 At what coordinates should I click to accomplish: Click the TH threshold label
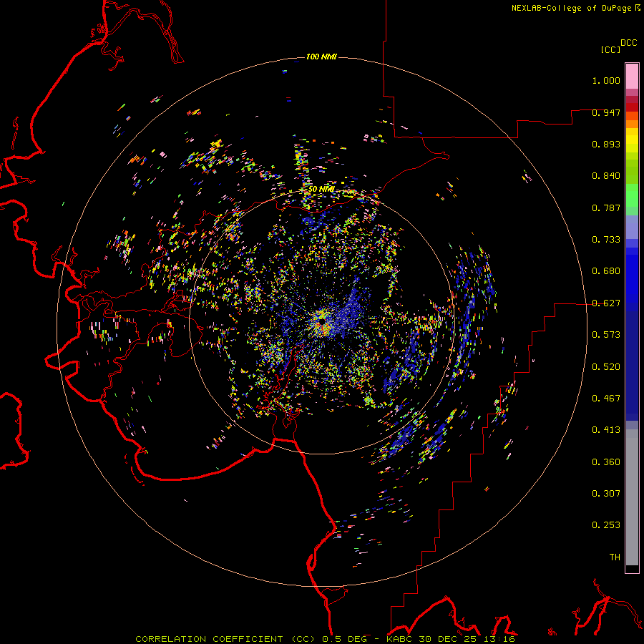click(x=615, y=557)
